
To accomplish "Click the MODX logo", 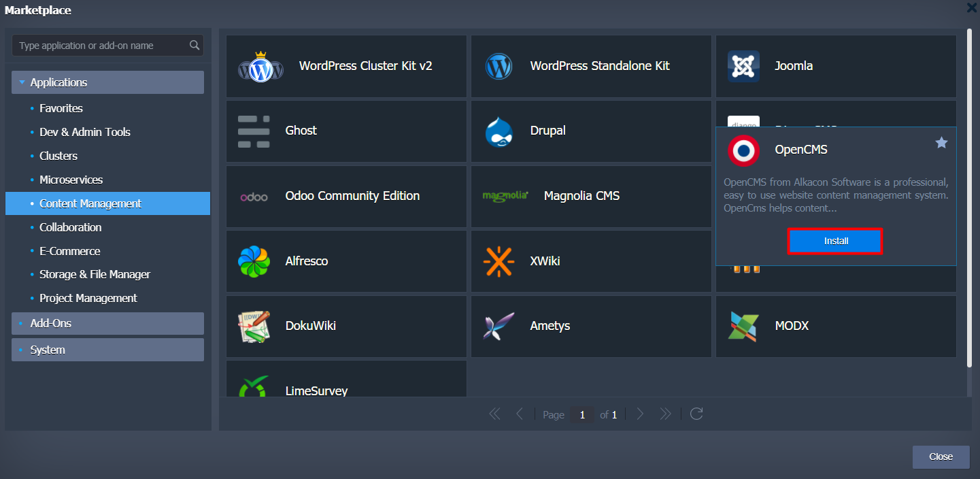I will coord(743,327).
